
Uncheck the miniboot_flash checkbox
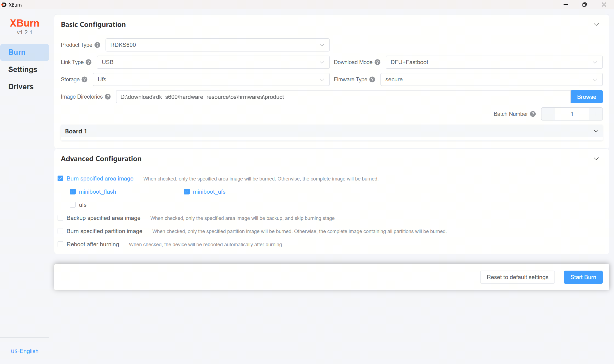click(x=73, y=192)
